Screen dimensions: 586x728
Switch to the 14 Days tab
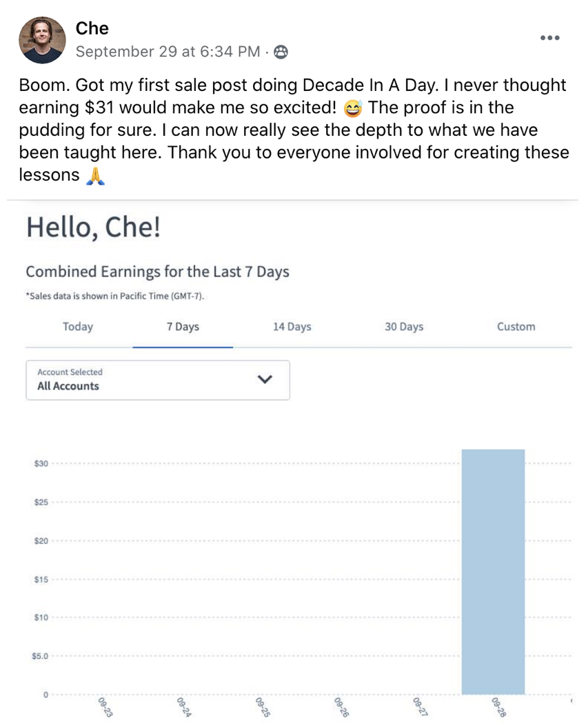click(x=292, y=327)
